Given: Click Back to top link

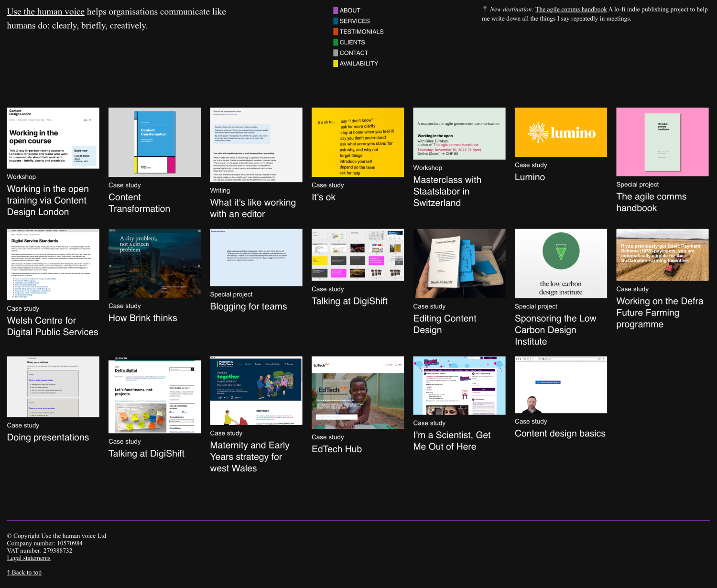Looking at the screenshot, I should [24, 572].
